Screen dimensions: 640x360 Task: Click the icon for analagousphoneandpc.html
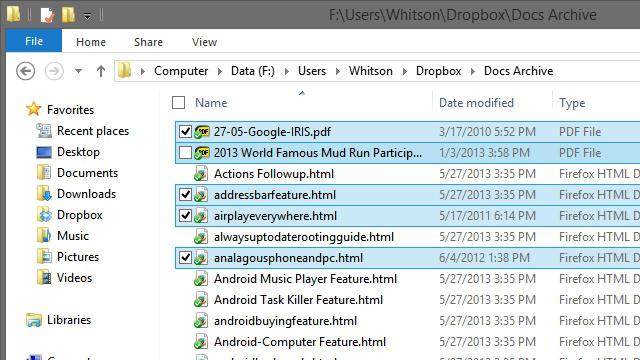(201, 258)
